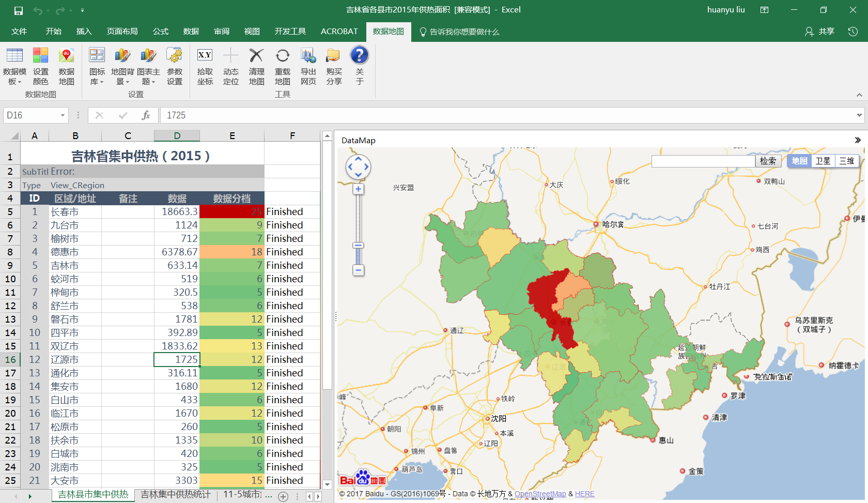
Task: Open the 公式 ribbon tab
Action: (x=160, y=32)
